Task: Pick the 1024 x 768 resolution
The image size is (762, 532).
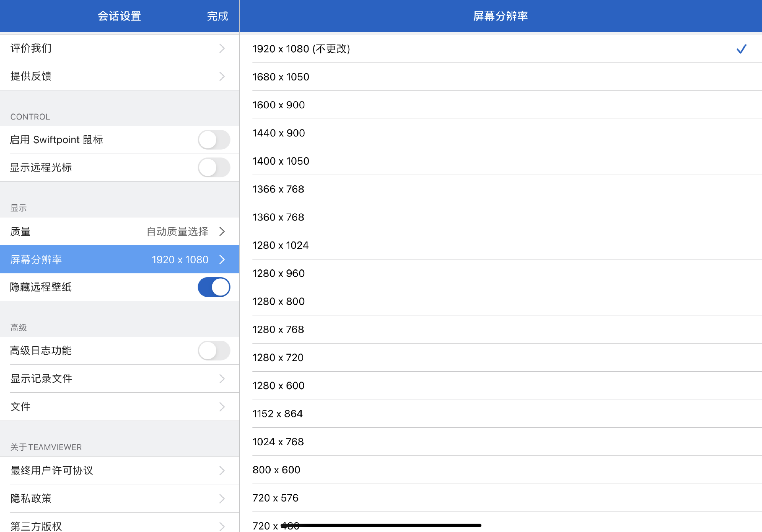Action: coord(278,442)
